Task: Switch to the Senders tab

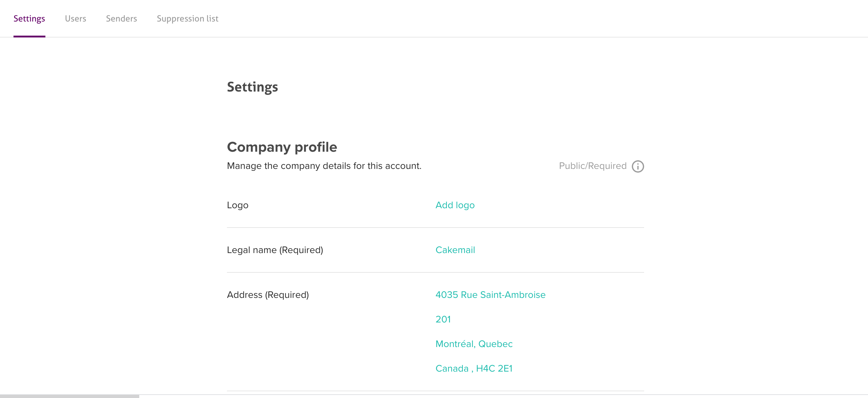Action: (x=121, y=18)
